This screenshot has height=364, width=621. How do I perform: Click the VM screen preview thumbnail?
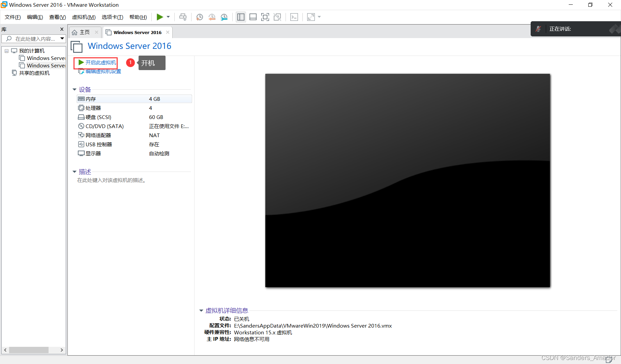[408, 181]
